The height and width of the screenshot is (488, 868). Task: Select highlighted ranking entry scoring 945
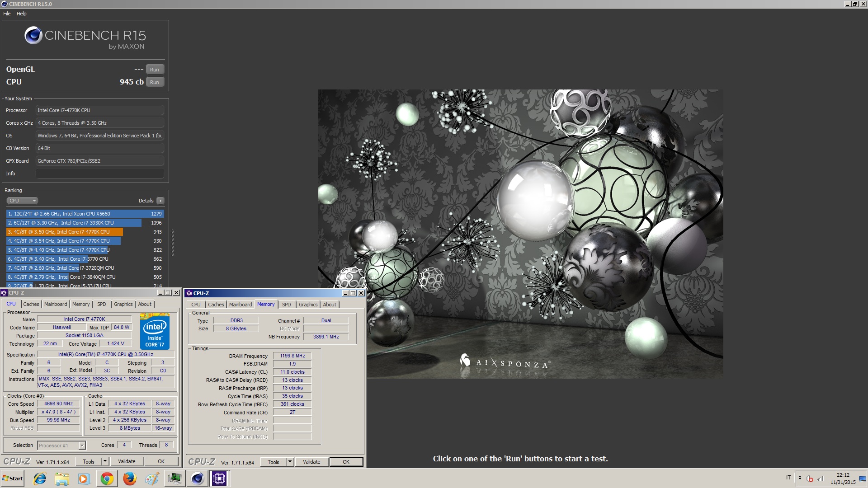[85, 232]
